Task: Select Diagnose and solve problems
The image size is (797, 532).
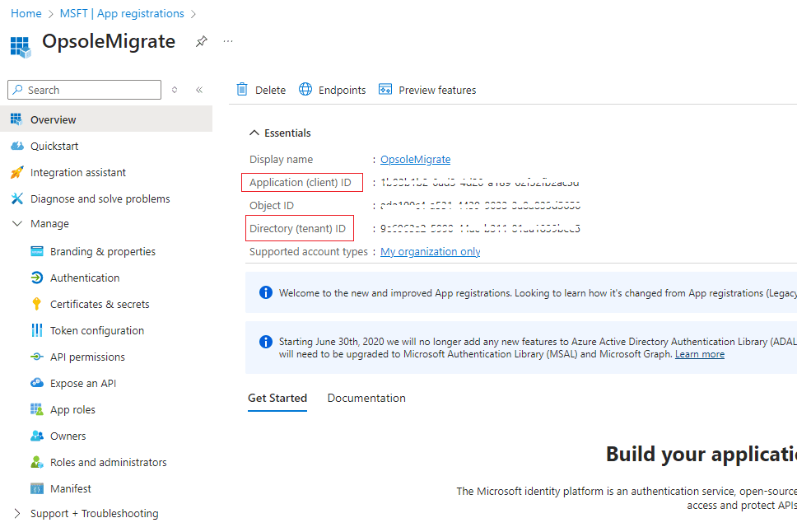Action: [100, 198]
